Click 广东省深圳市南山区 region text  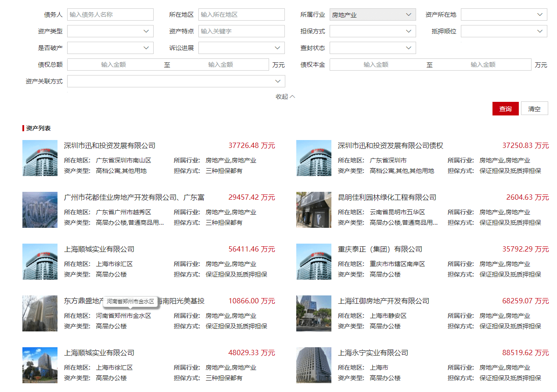click(123, 161)
